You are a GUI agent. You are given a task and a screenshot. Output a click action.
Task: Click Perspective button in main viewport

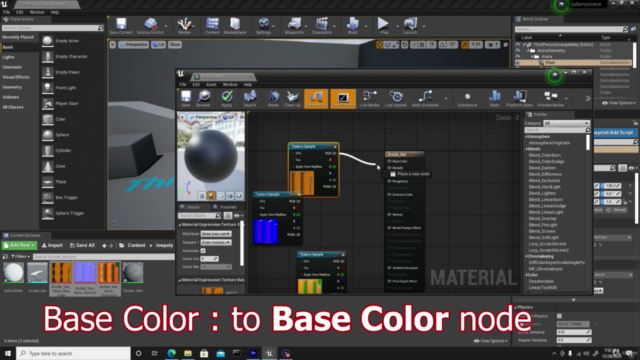(x=133, y=44)
